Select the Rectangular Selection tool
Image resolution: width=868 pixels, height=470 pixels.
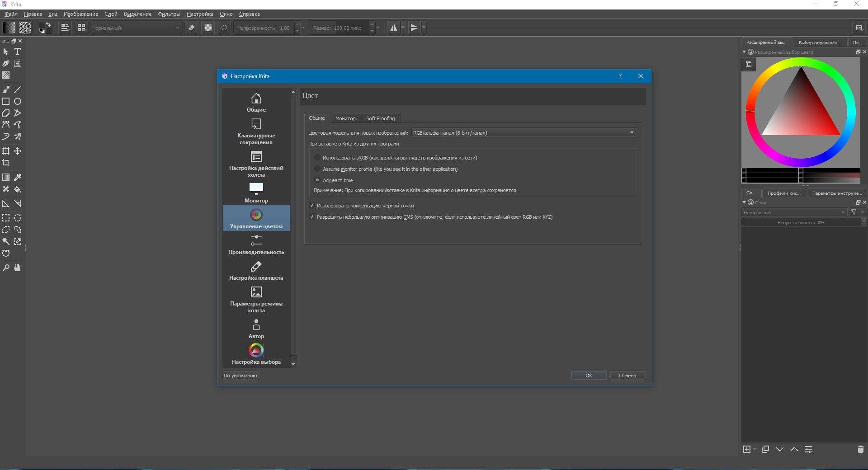(6, 218)
